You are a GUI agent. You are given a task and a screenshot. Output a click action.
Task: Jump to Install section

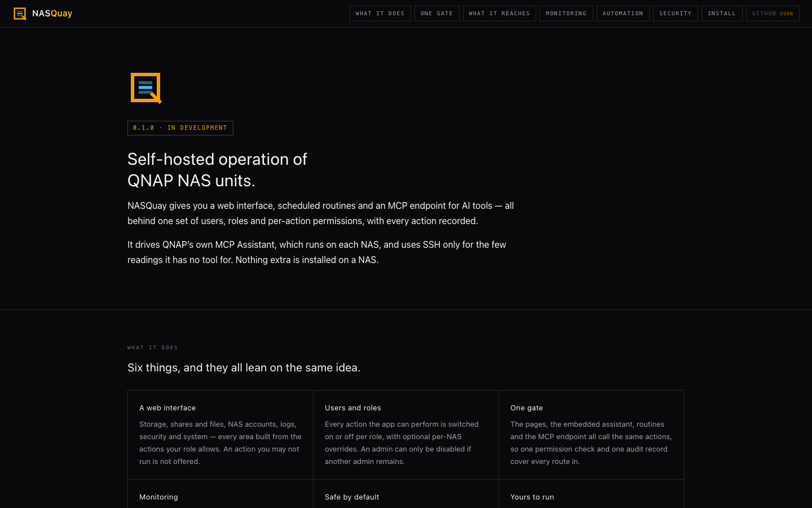tap(722, 14)
